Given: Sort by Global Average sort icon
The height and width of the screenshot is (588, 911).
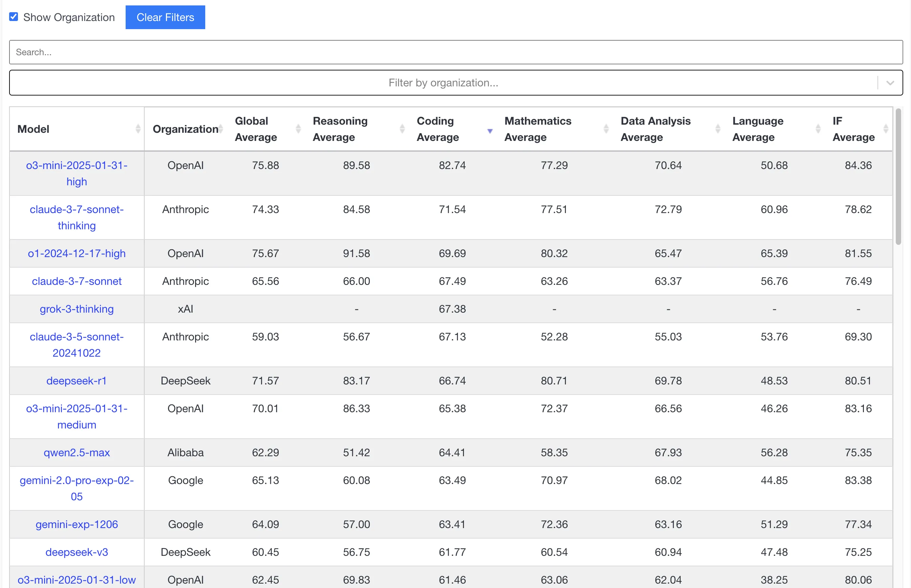Looking at the screenshot, I should 298,129.
